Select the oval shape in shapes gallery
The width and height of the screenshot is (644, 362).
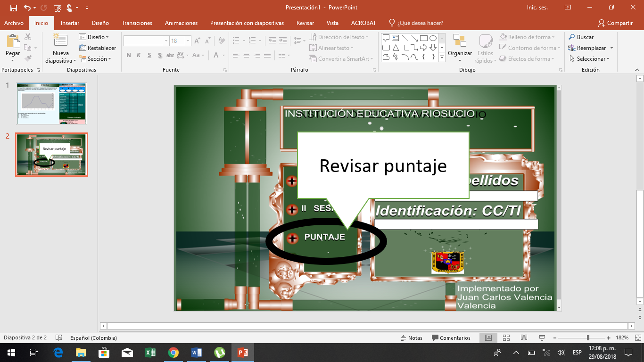[433, 38]
